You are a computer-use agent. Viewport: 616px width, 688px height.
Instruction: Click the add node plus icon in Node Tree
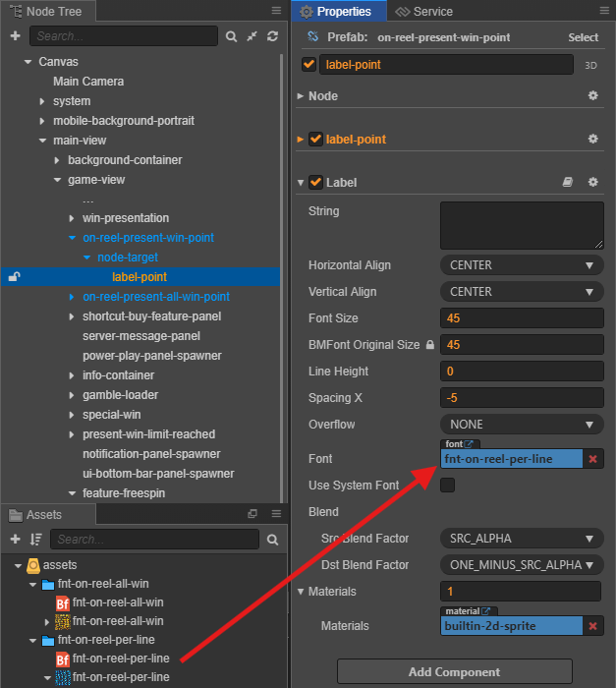16,36
